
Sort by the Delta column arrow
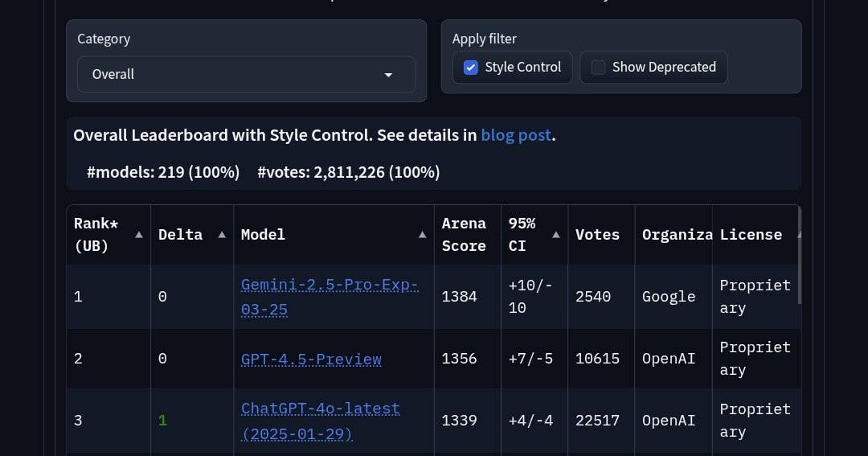[x=222, y=235]
